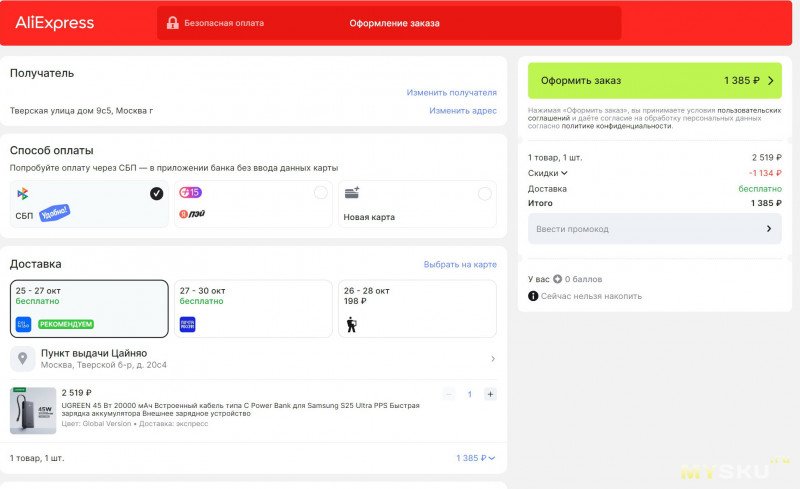Click Изменить получателя link
The image size is (800, 489).
tap(451, 92)
